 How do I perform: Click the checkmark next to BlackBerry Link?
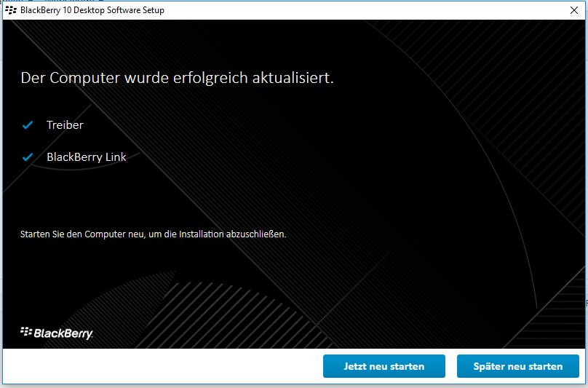point(28,157)
